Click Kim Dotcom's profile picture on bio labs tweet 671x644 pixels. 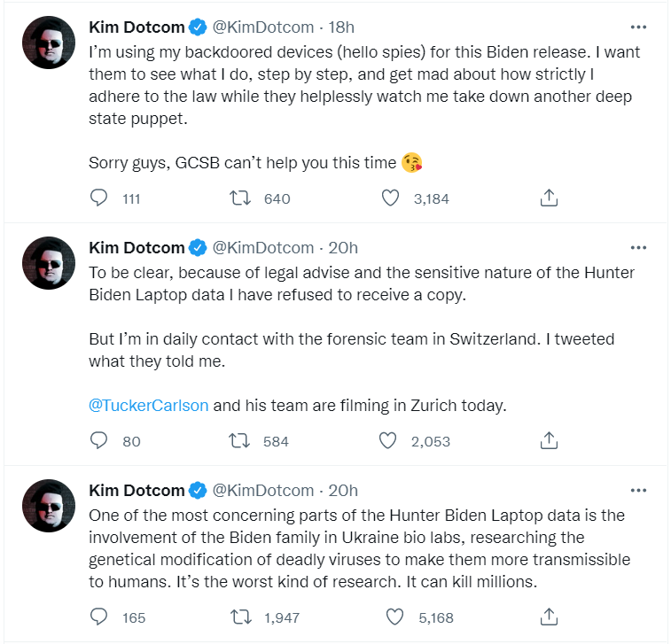(x=48, y=505)
